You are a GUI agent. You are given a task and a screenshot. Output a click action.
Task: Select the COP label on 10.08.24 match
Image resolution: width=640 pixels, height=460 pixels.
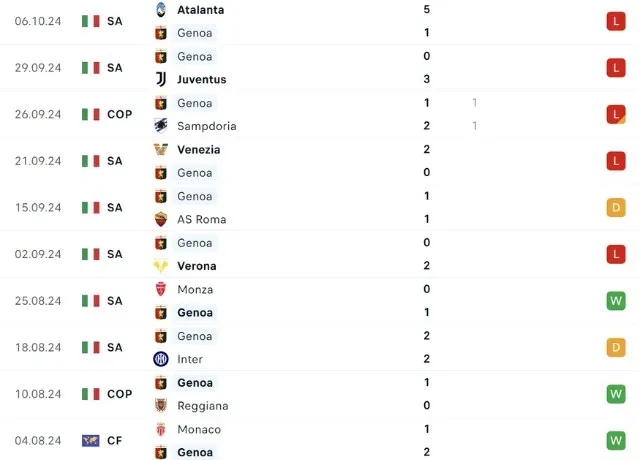pos(119,394)
